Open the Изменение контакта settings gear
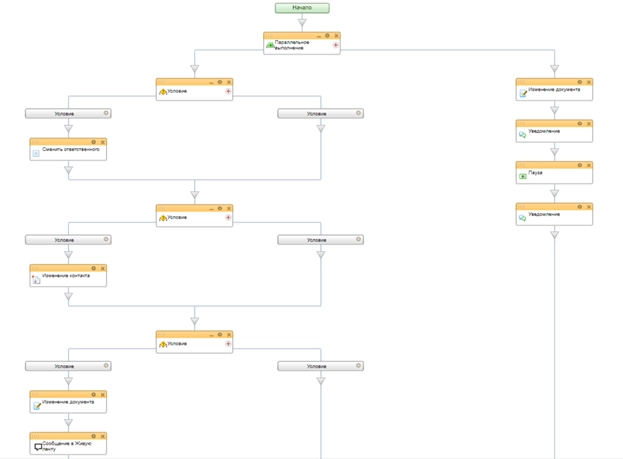This screenshot has width=623, height=459. coord(93,269)
